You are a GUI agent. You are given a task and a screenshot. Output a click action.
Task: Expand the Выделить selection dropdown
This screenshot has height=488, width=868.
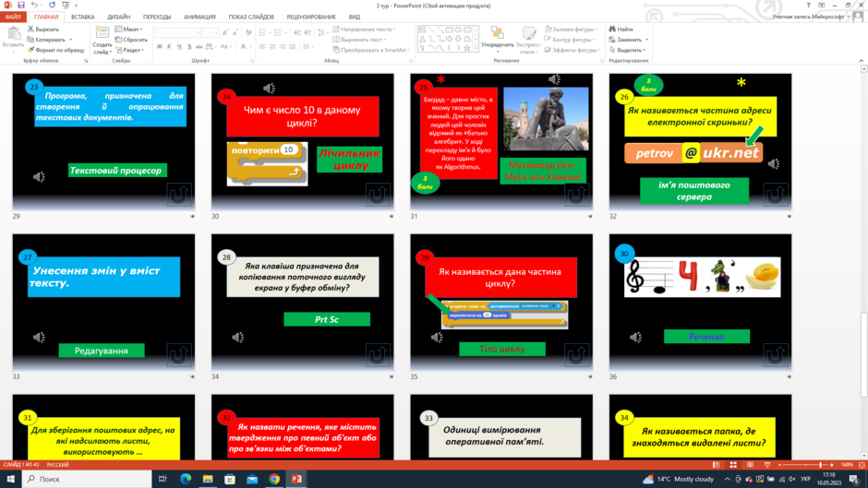[628, 50]
